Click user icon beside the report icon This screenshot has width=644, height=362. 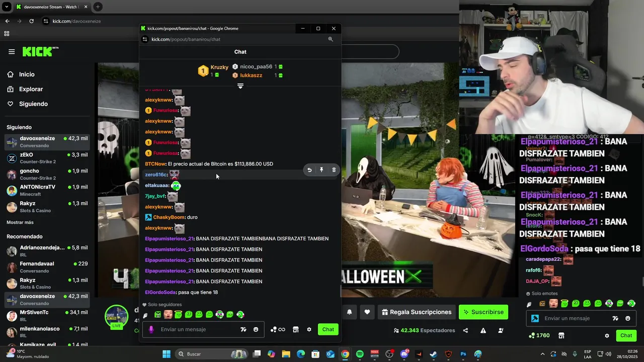pyautogui.click(x=501, y=330)
